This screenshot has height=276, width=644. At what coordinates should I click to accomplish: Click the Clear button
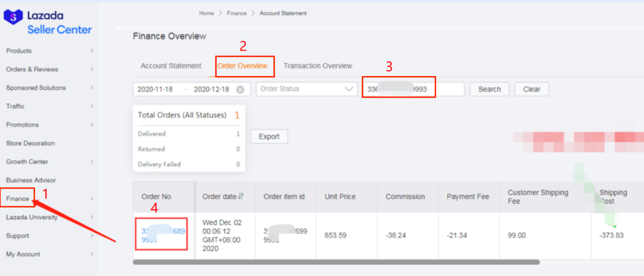532,89
